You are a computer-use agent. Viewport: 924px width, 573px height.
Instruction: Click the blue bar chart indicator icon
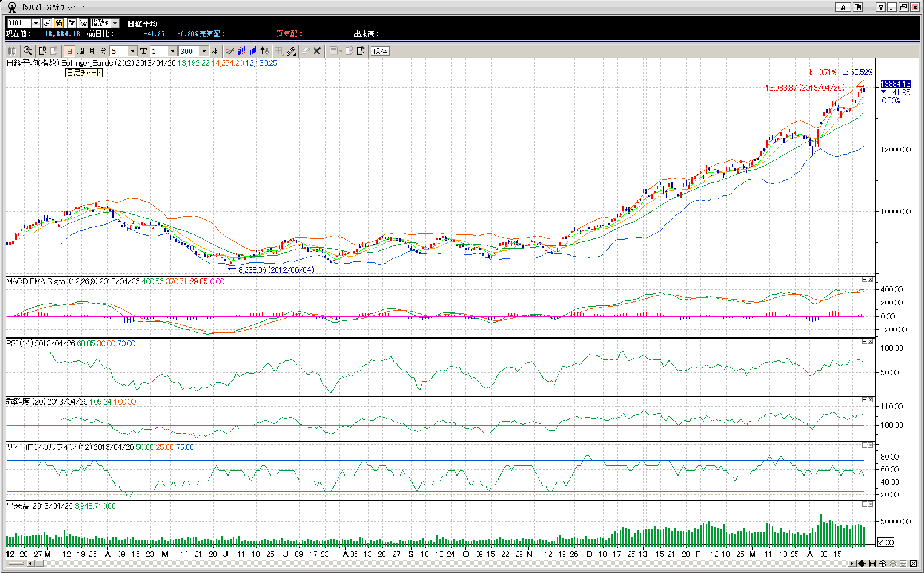(x=253, y=51)
